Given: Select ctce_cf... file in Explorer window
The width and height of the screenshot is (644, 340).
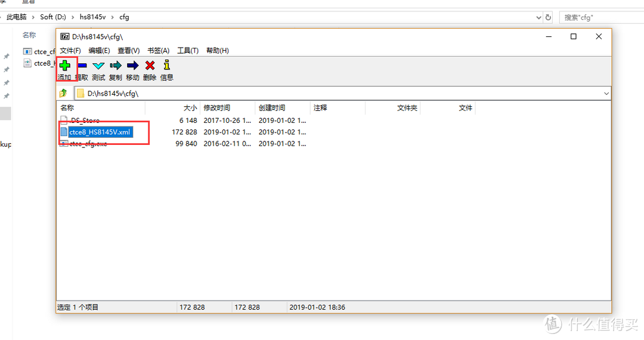Looking at the screenshot, I should tap(39, 51).
